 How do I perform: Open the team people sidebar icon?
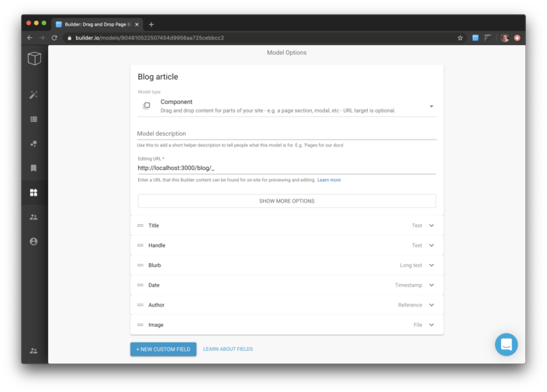click(x=33, y=217)
